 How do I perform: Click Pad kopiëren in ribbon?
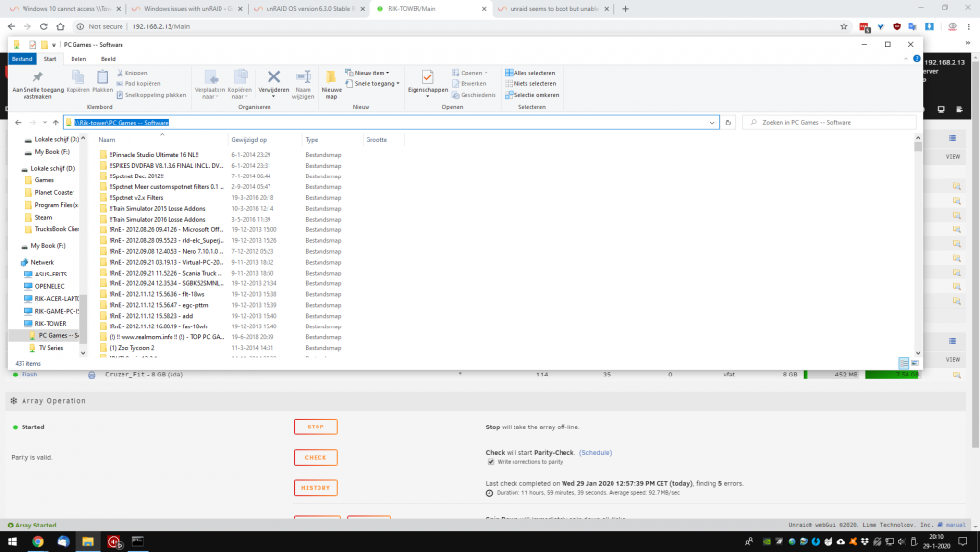coord(138,83)
